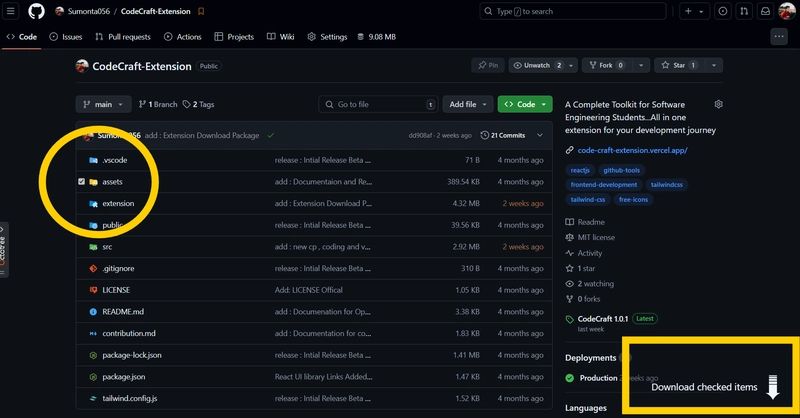
Task: Open the pull requests header icon
Action: click(x=744, y=11)
